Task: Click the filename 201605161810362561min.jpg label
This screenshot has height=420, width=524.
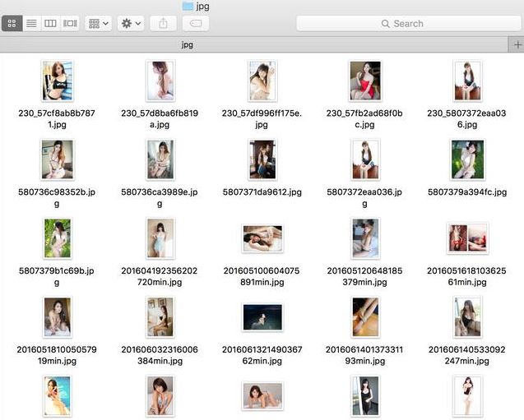Action: [467, 276]
